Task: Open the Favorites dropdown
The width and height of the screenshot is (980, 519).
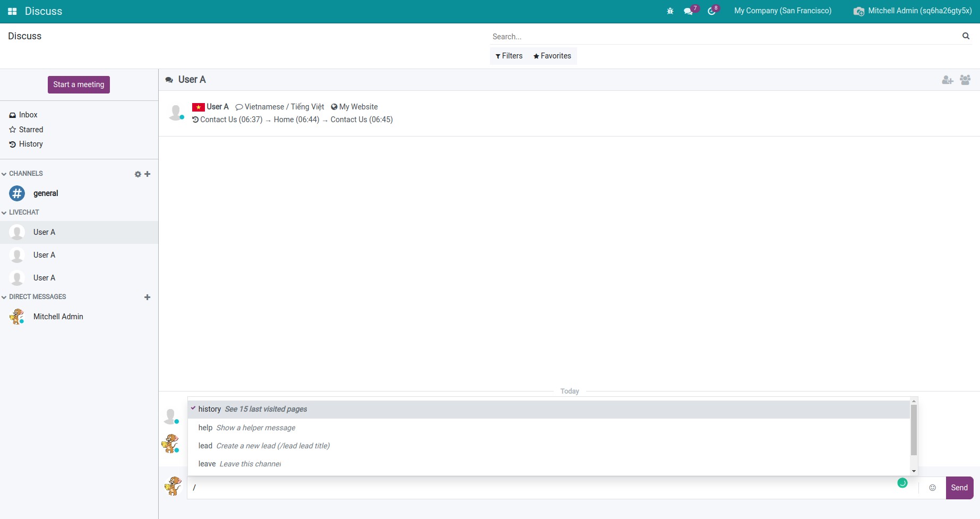Action: pos(552,56)
